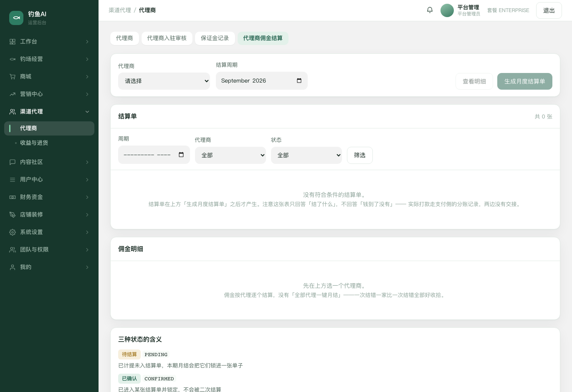Expand the 财务资金 chevron
The height and width of the screenshot is (392, 572).
(87, 197)
